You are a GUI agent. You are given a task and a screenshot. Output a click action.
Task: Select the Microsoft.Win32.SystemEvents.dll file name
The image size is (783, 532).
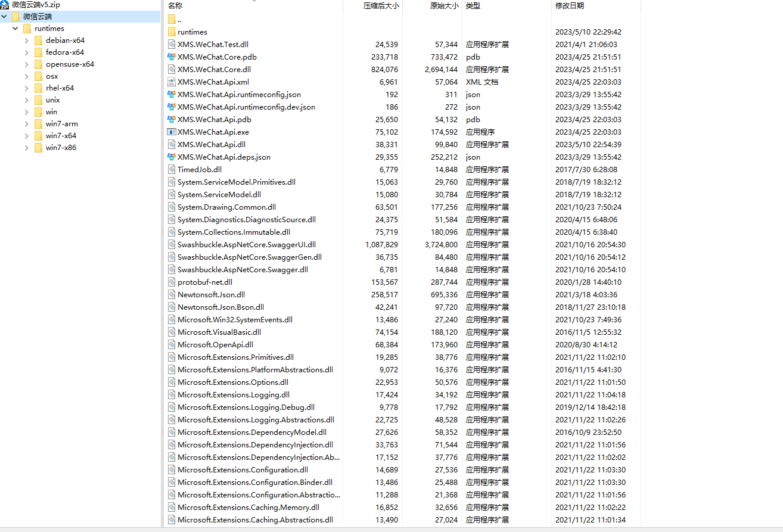235,320
